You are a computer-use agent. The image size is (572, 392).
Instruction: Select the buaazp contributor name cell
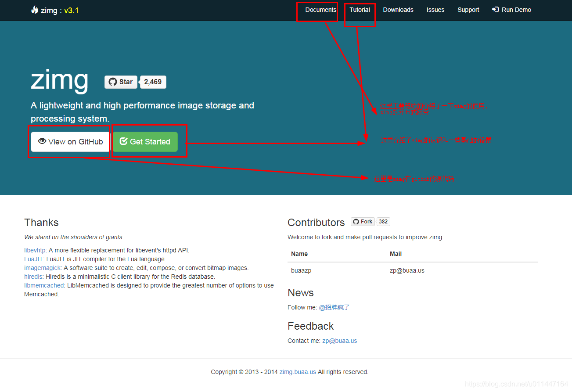pos(301,270)
